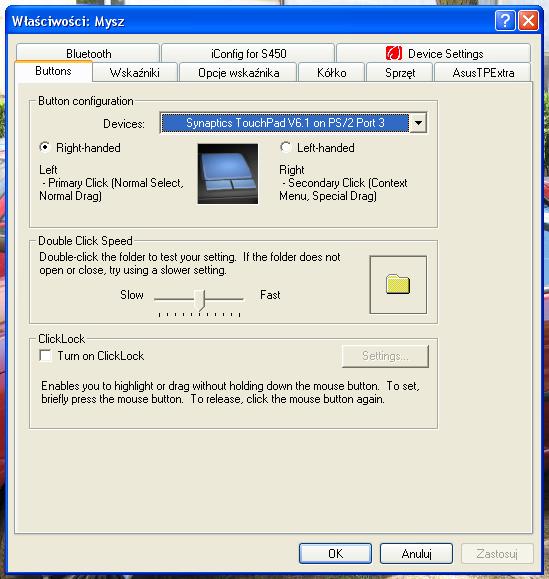
Task: Select the Buttons tab
Action: click(x=53, y=71)
